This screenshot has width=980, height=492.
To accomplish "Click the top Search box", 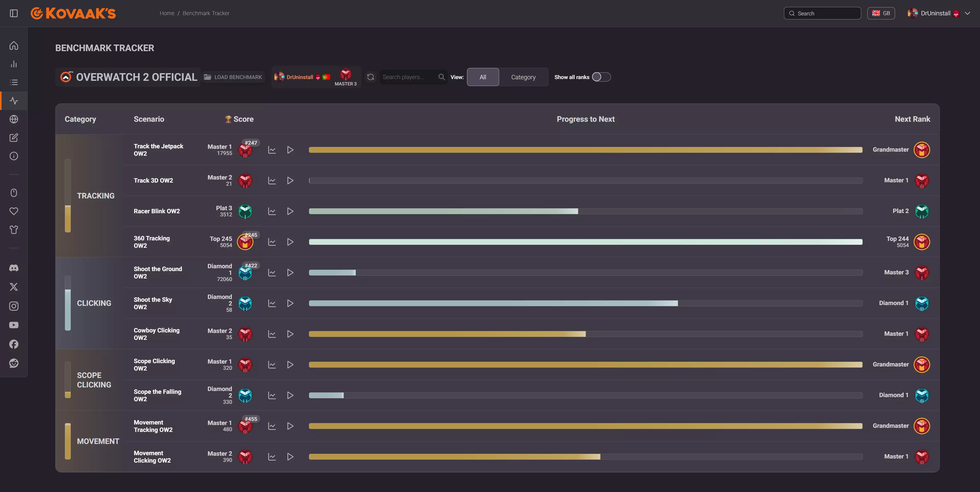I will click(822, 13).
